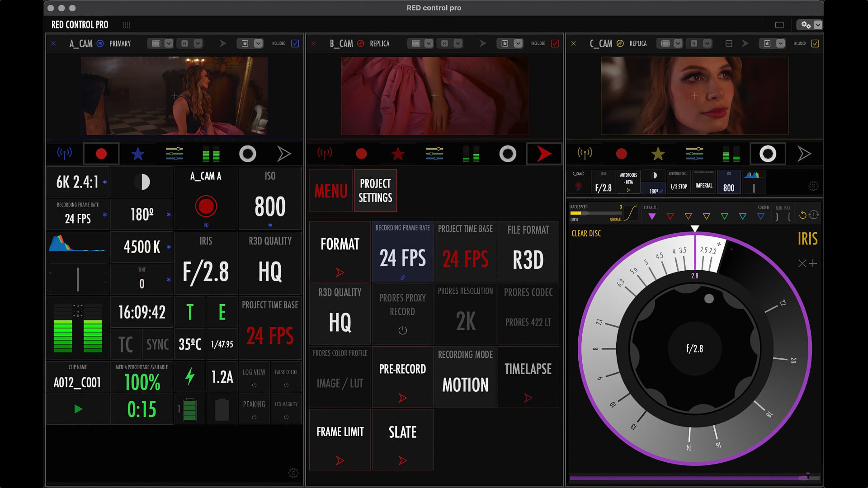
Task: Click the IMPERIAL units tile
Action: [704, 182]
